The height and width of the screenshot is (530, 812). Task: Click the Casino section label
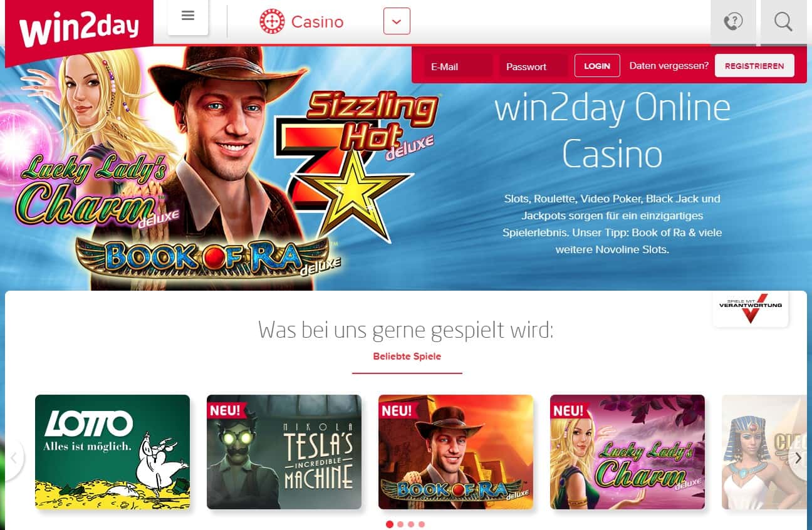tap(317, 22)
